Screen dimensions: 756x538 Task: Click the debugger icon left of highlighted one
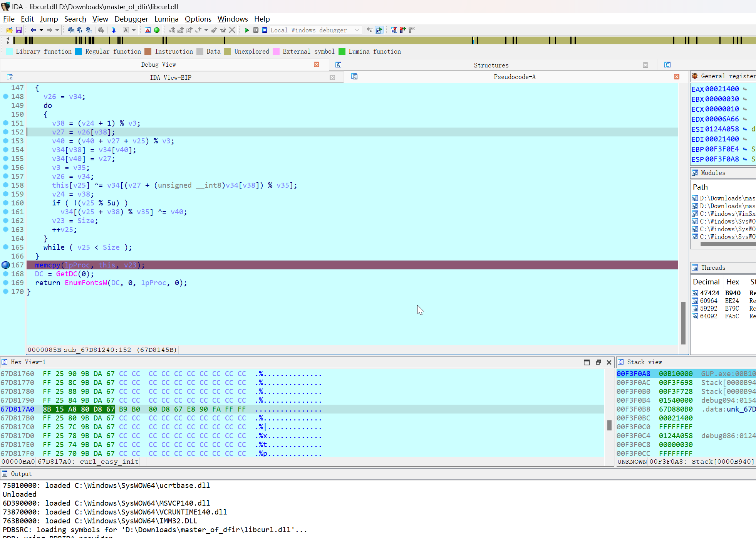click(370, 30)
